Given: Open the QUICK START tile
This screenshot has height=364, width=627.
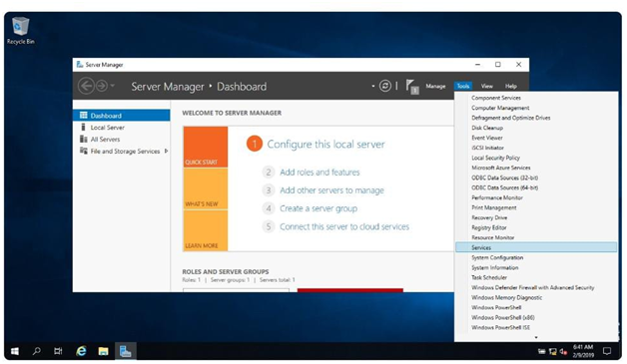Looking at the screenshot, I should [206, 147].
